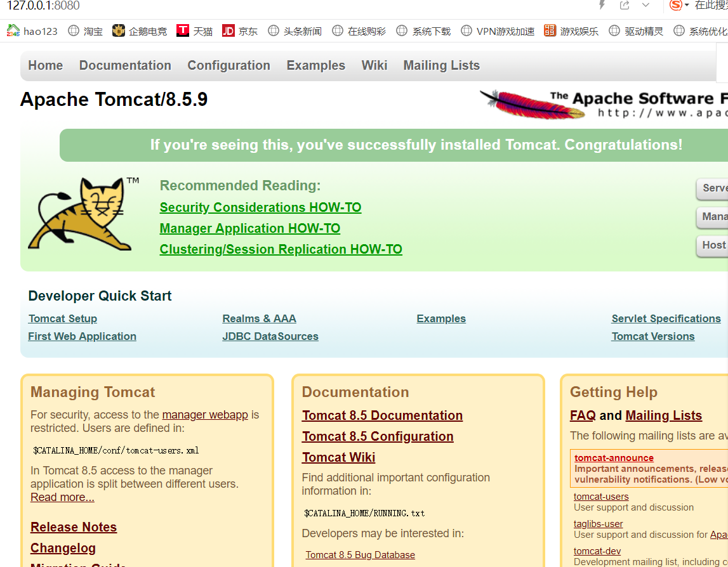Image resolution: width=728 pixels, height=567 pixels.
Task: Open Examples in the top nav bar
Action: (x=316, y=65)
